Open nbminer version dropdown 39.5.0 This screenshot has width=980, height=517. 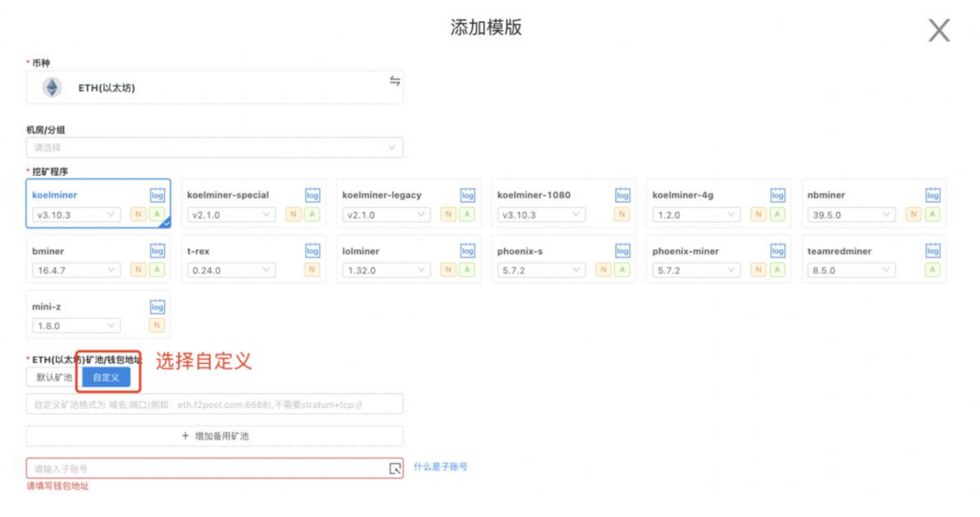[x=851, y=214]
